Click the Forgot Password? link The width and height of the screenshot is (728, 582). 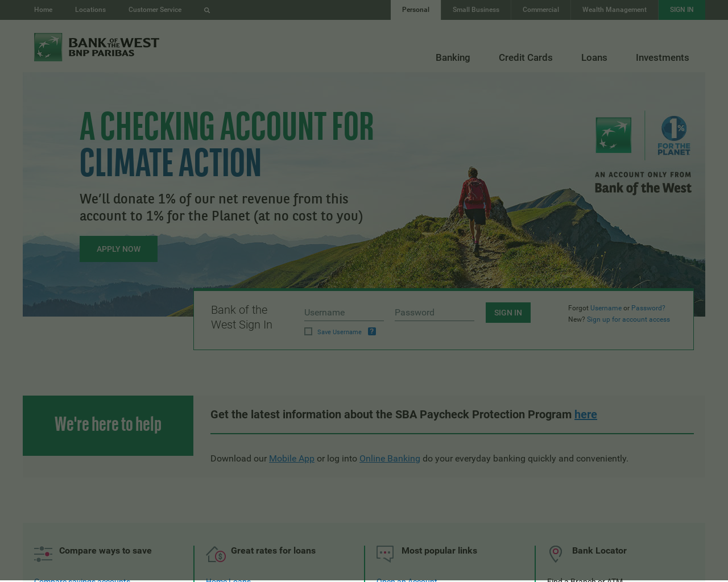(x=648, y=308)
